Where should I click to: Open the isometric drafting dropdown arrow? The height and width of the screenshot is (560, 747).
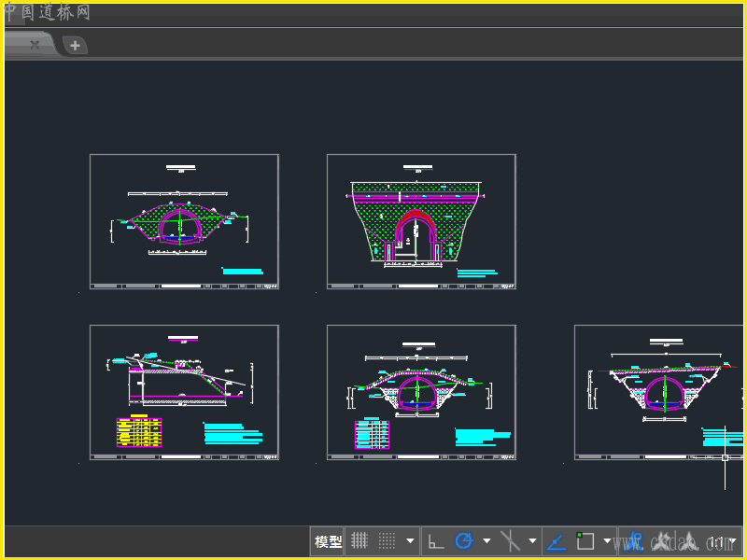coord(533,541)
